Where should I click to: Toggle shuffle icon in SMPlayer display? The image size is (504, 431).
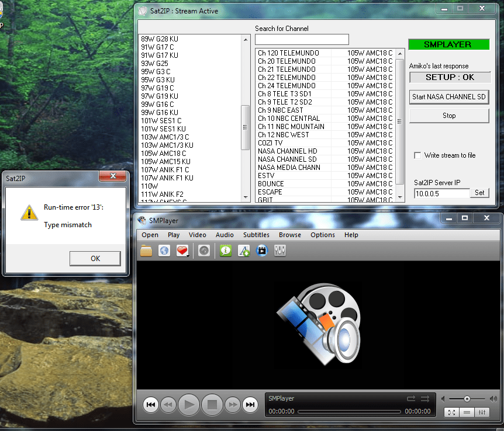pos(425,398)
